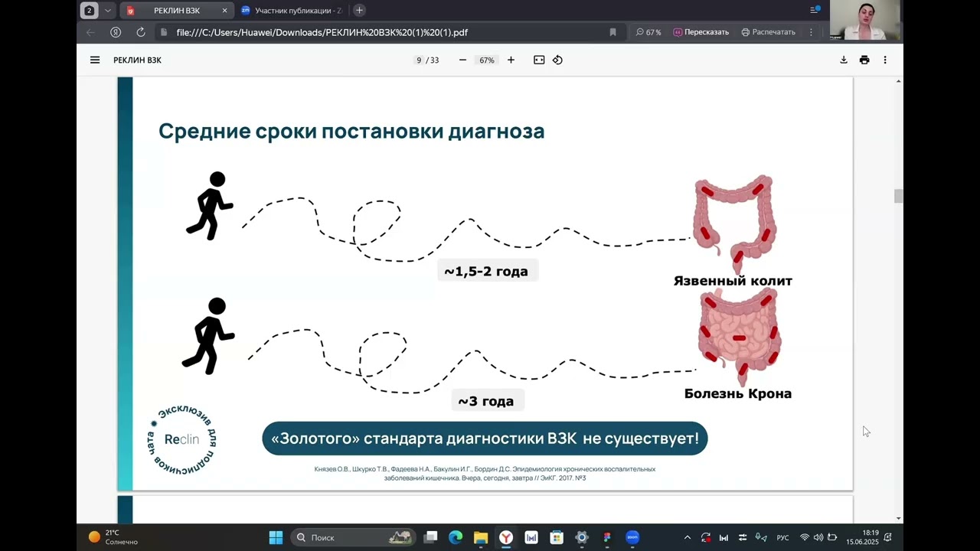The height and width of the screenshot is (551, 980).
Task: Click the ~3 года label
Action: (x=486, y=401)
